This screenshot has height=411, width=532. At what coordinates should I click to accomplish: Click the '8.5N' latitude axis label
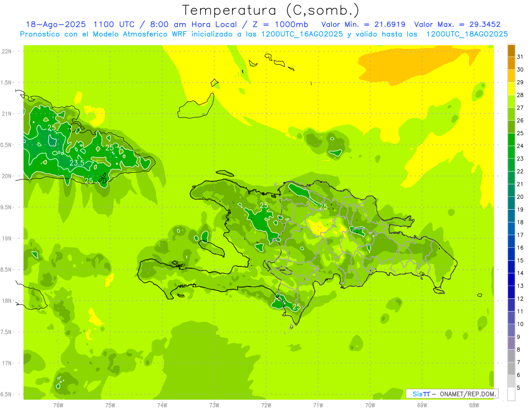pos(7,270)
